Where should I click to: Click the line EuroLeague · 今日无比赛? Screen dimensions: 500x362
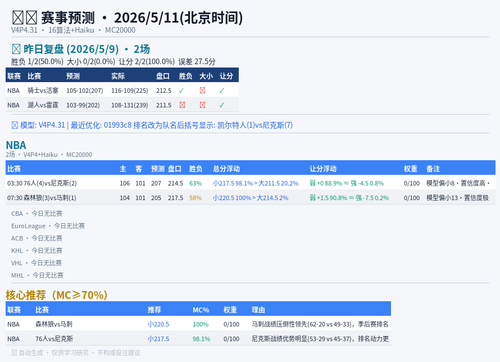(x=48, y=226)
